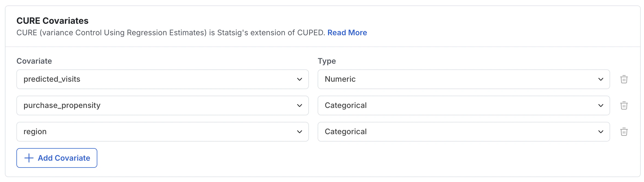Open the Categorical type dropdown for purchase_propensity
Screen dimensions: 644x182
(464, 105)
